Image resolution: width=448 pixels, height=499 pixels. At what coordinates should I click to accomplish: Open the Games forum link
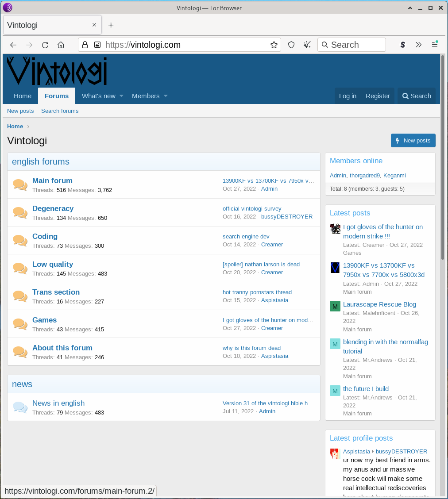pos(45,320)
